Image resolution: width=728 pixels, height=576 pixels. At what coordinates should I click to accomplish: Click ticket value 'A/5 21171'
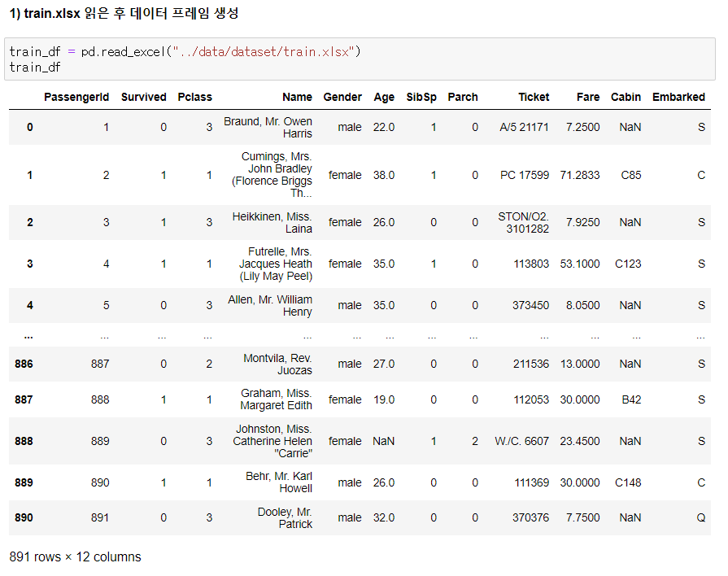click(x=524, y=127)
